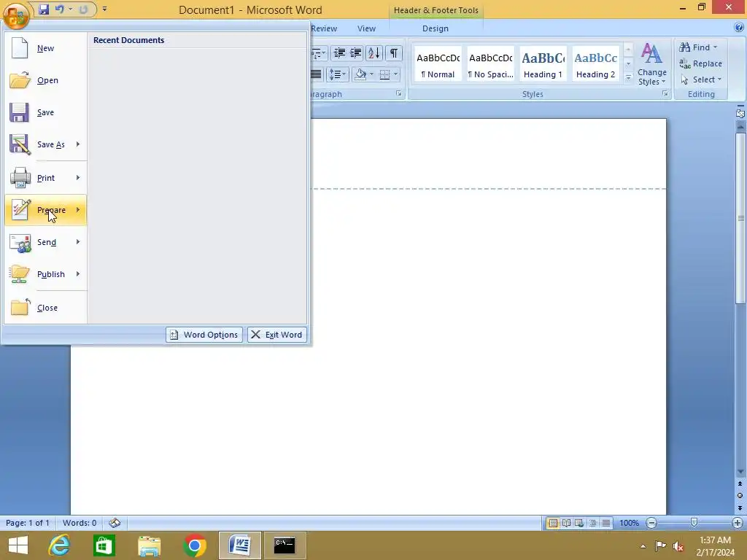Image resolution: width=747 pixels, height=560 pixels.
Task: Switch to Web Layout view
Action: 579,523
